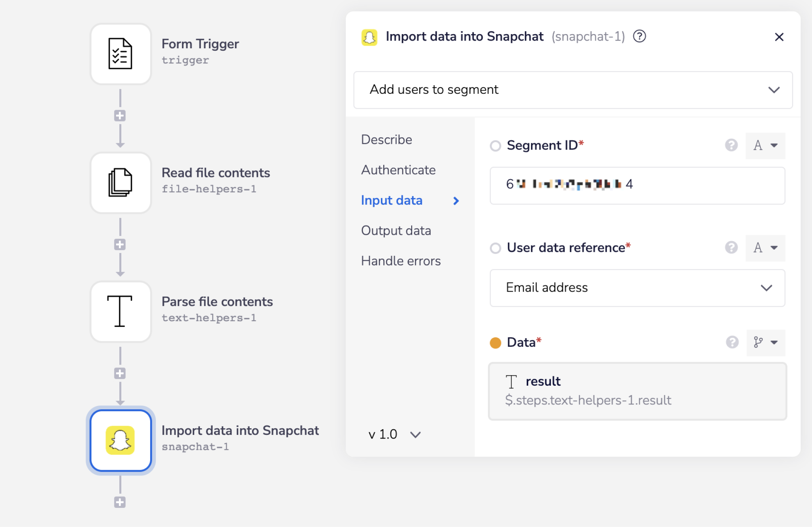Image resolution: width=812 pixels, height=527 pixels.
Task: Open the Parse file contents text step
Action: click(x=121, y=311)
